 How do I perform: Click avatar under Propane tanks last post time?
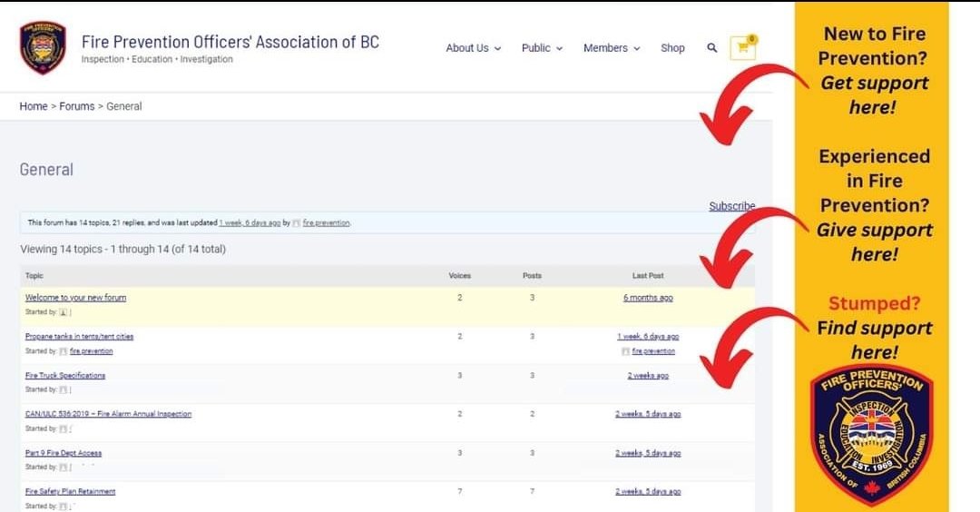point(625,351)
